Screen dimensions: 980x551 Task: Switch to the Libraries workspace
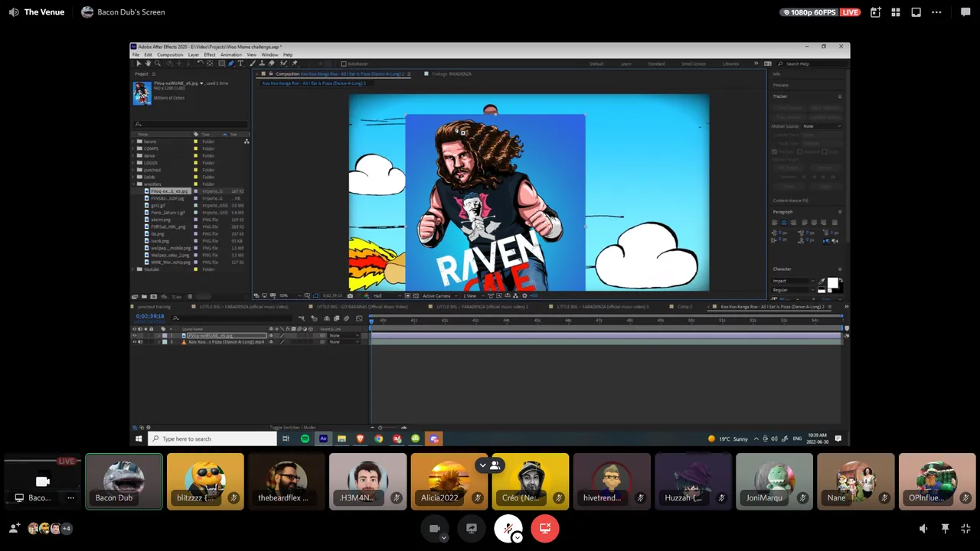(731, 64)
